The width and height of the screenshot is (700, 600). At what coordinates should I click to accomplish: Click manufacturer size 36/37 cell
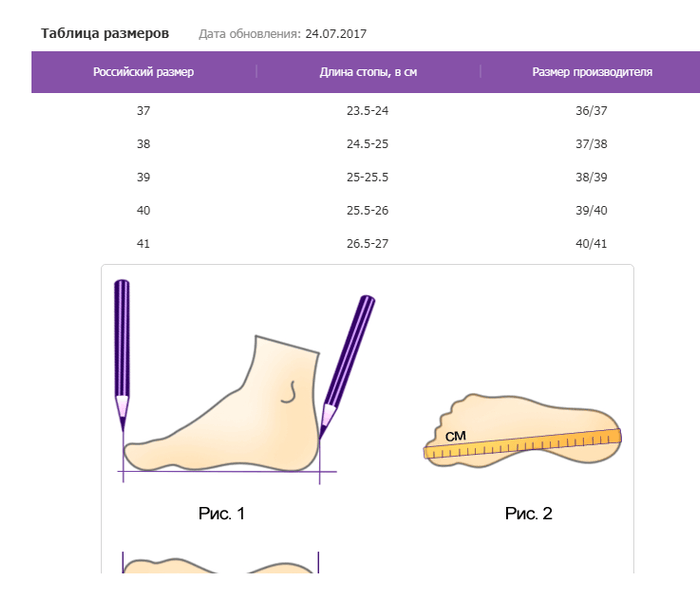pyautogui.click(x=591, y=110)
